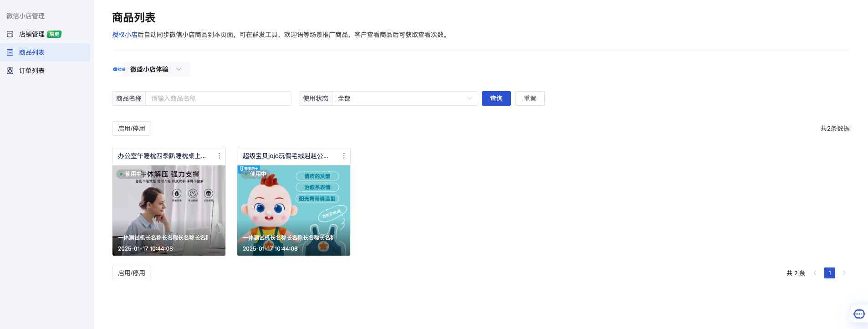Click the 共 2 条 pagination total
Image resolution: width=868 pixels, height=329 pixels.
coord(796,273)
